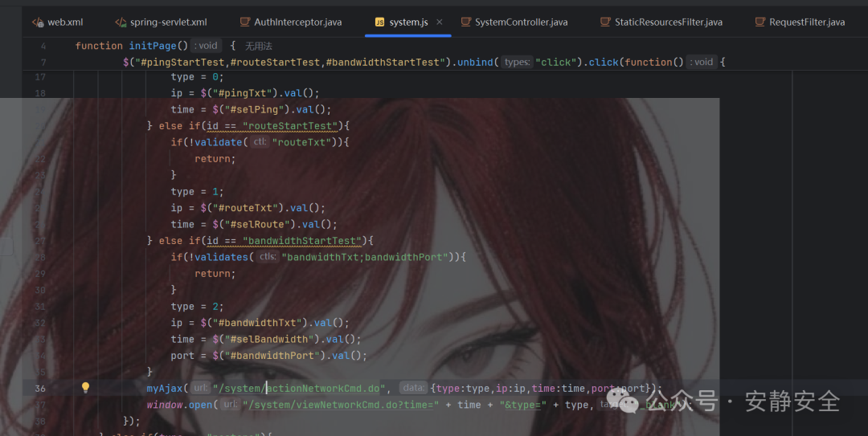Click the "#bandwidthTxt" selector string
The image size is (868, 436).
(257, 323)
